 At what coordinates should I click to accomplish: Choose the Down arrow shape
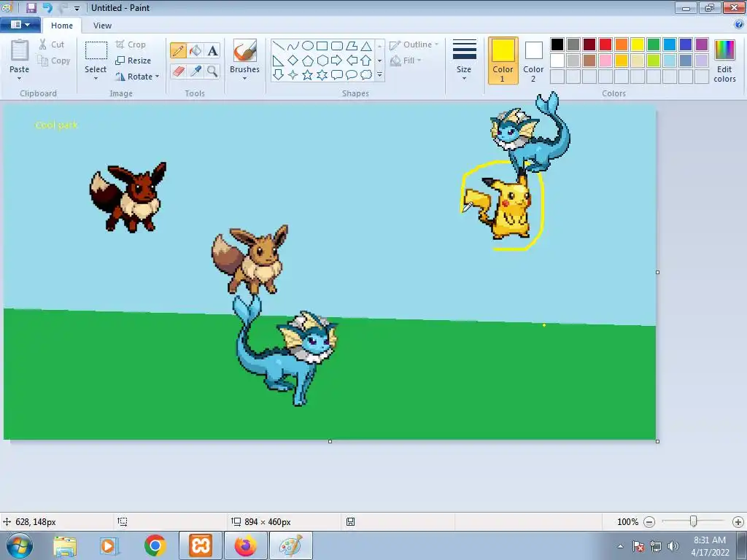pos(279,75)
